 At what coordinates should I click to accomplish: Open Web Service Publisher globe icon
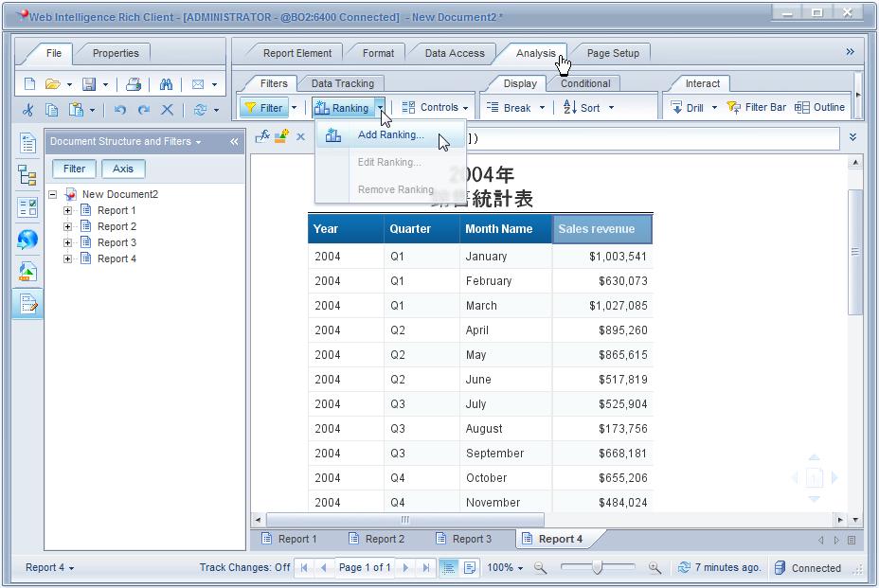[x=27, y=240]
